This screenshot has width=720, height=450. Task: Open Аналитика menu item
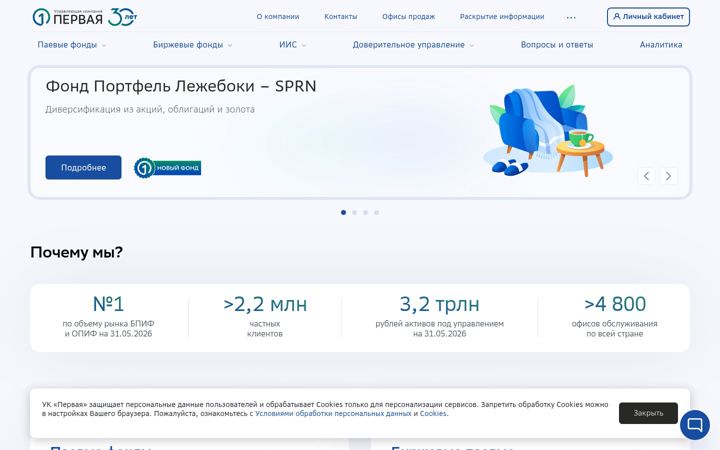[661, 45]
